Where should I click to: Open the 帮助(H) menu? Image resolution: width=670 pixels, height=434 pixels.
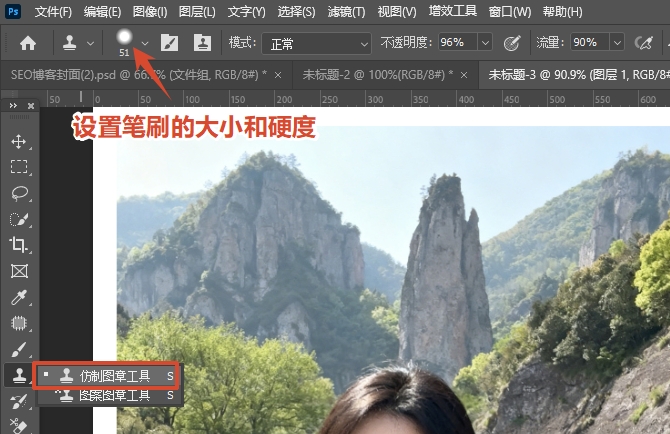[562, 12]
